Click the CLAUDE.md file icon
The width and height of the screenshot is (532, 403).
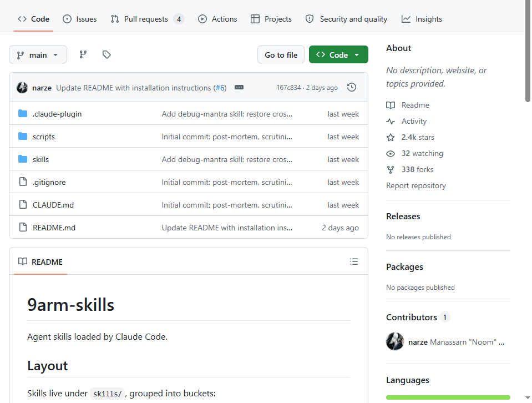[x=23, y=204]
